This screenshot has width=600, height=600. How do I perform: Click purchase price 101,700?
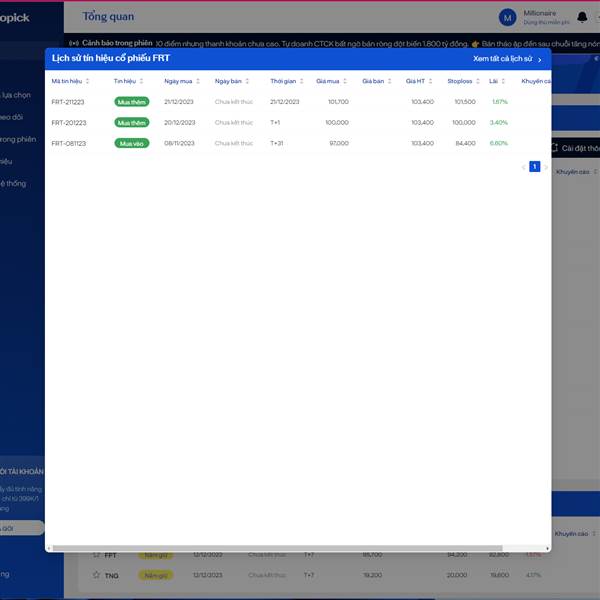(338, 102)
